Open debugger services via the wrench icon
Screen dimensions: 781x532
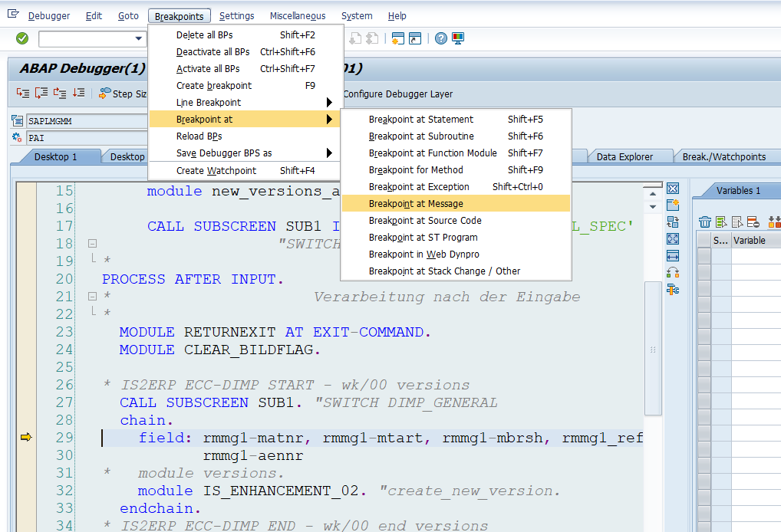(x=673, y=289)
